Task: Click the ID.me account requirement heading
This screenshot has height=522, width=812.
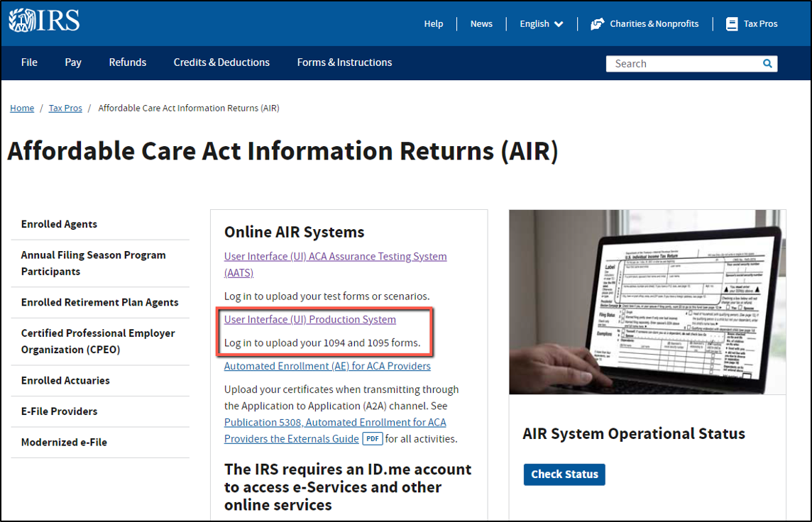Action: (x=348, y=487)
